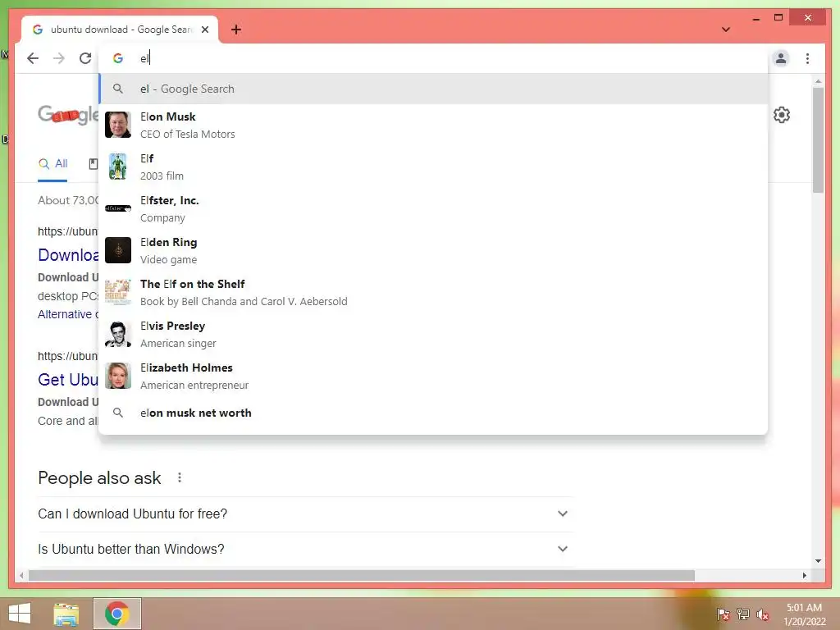Select 'elon musk net worth' suggestion
Viewport: 840px width, 630px height.
[x=433, y=413]
